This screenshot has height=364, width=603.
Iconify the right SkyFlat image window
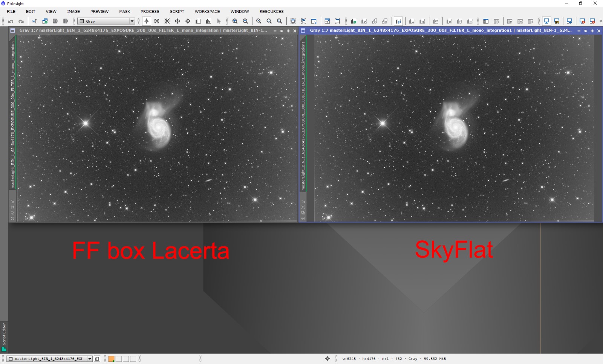tap(579, 31)
